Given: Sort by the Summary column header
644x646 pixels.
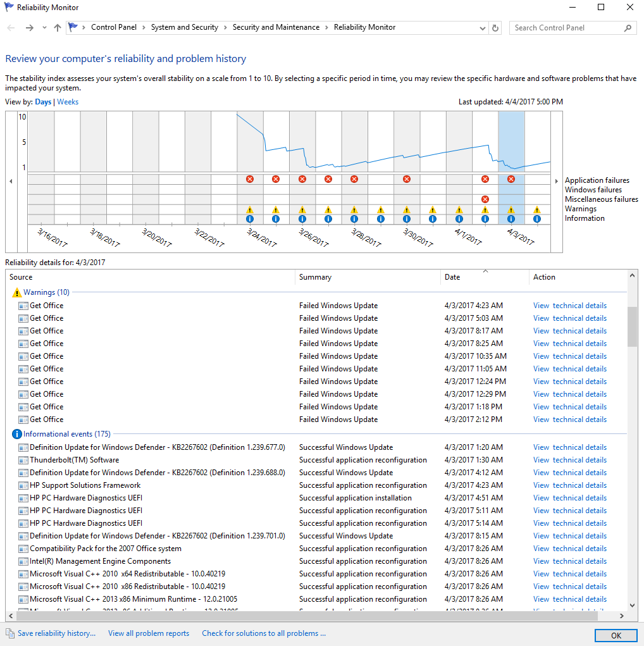Looking at the screenshot, I should [368, 277].
